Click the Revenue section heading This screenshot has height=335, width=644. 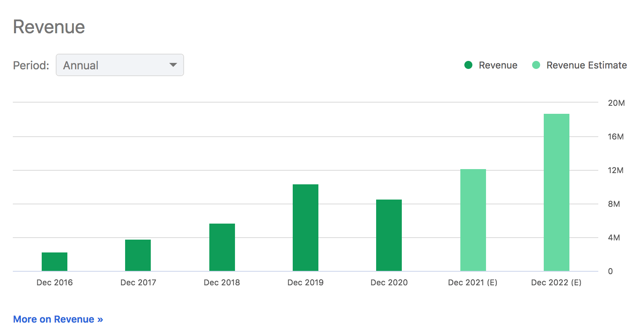click(49, 27)
